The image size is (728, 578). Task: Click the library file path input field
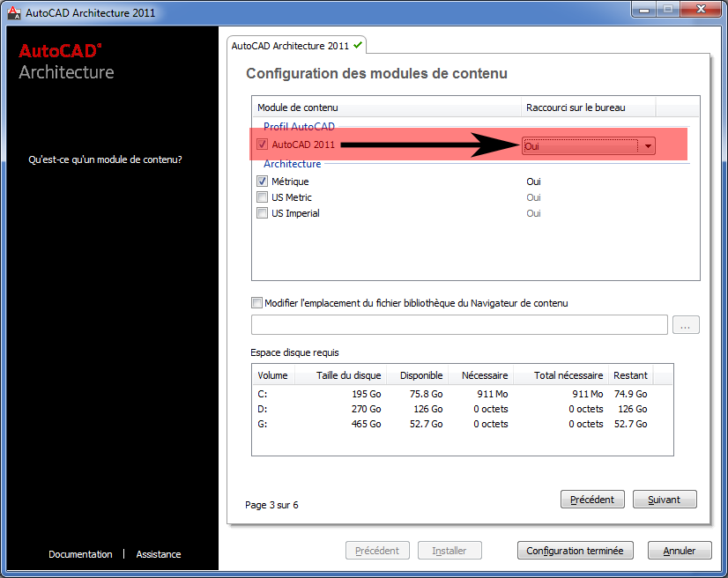coord(459,325)
